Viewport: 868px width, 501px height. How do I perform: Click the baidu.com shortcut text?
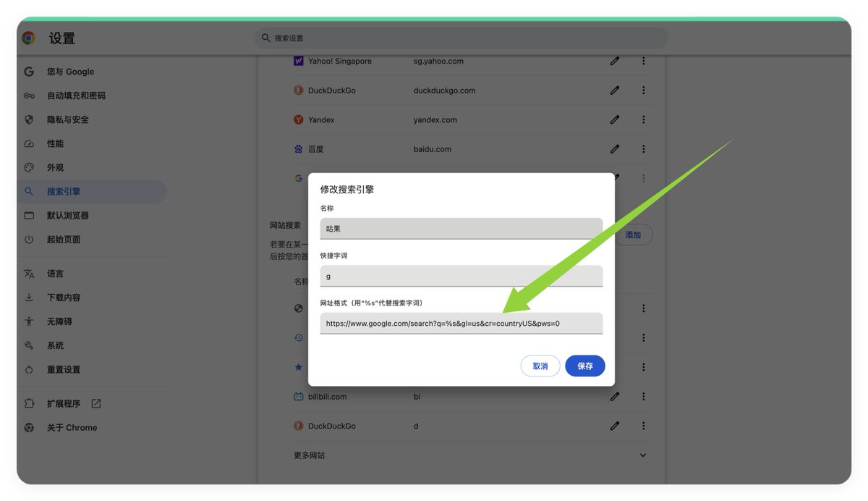pos(433,149)
